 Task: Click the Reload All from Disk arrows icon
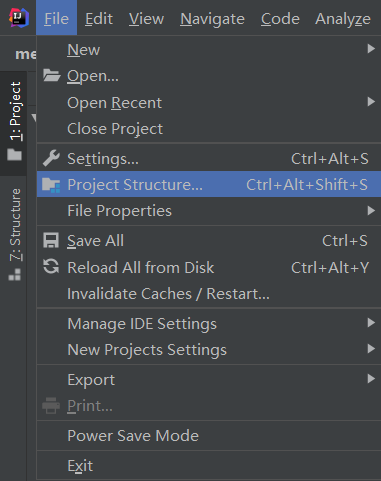tap(51, 267)
